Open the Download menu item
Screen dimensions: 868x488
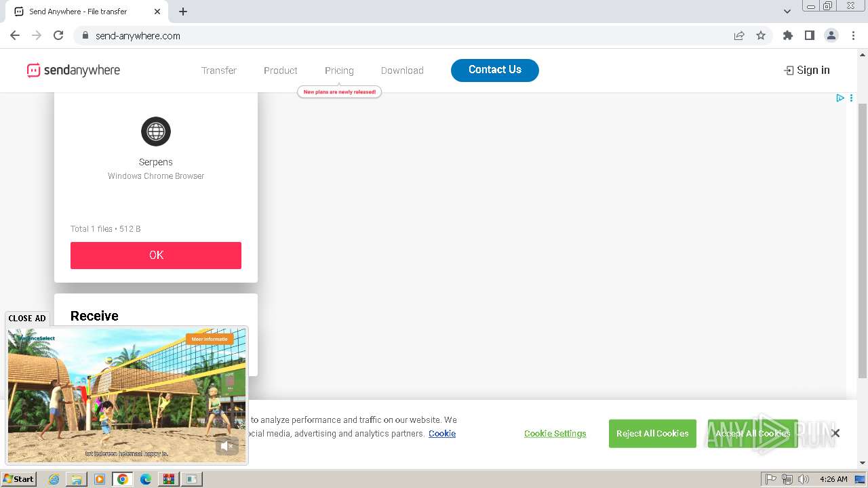[x=402, y=70]
